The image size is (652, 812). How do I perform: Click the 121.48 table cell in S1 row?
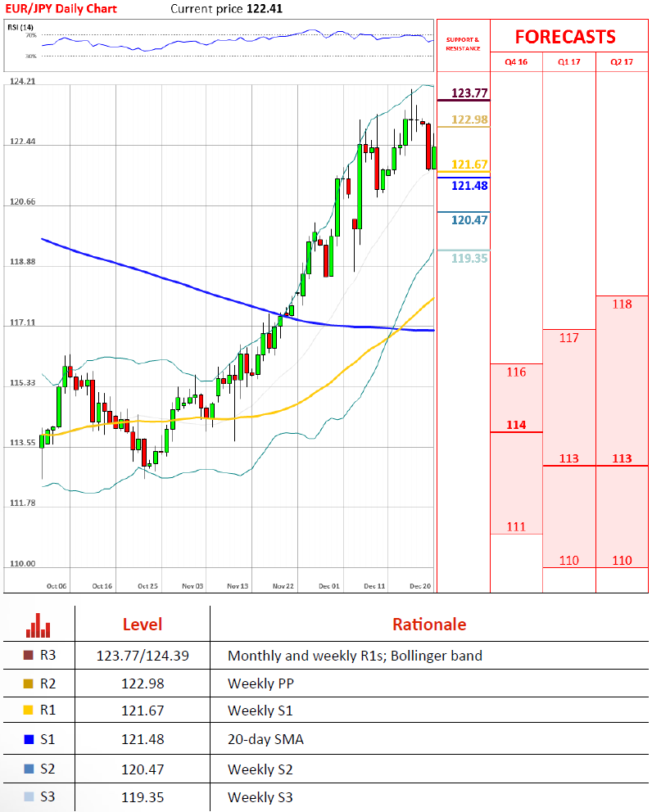pos(143,739)
